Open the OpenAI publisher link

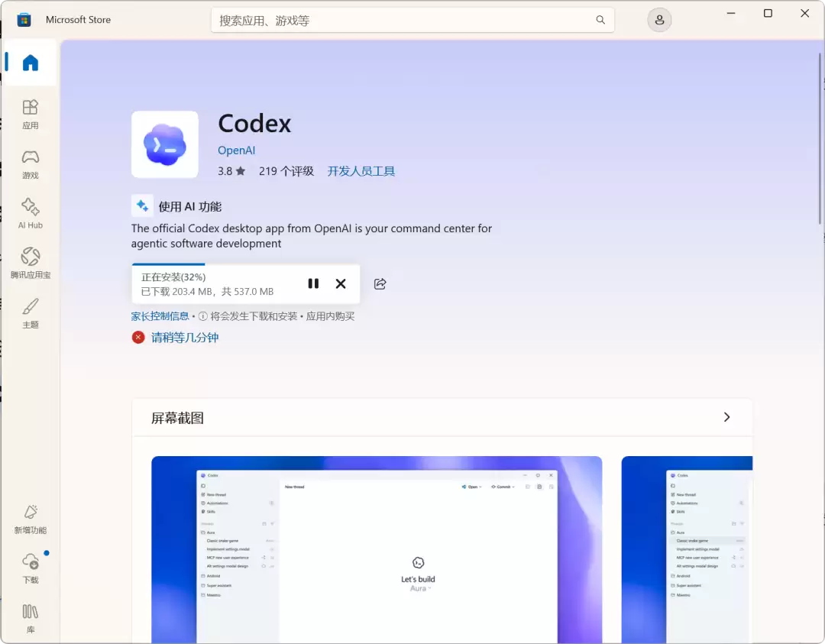(x=236, y=150)
